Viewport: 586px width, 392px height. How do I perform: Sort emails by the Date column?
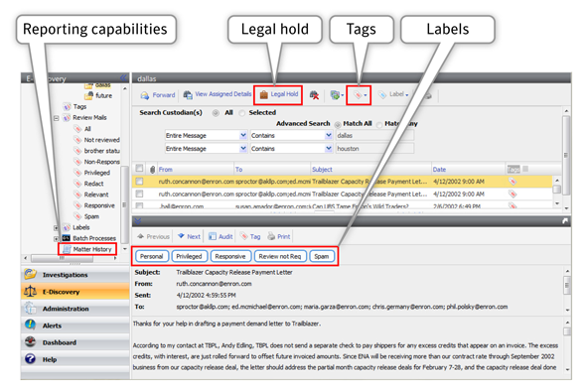[439, 170]
